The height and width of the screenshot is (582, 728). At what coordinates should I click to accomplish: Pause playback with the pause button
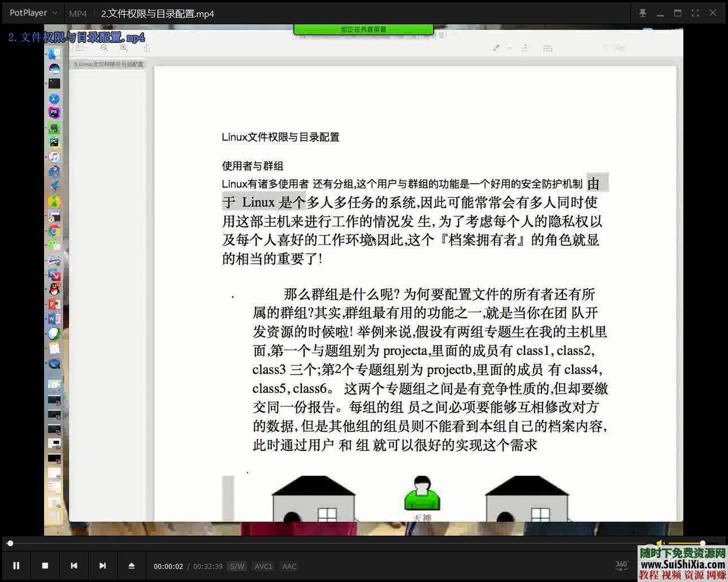pyautogui.click(x=16, y=566)
